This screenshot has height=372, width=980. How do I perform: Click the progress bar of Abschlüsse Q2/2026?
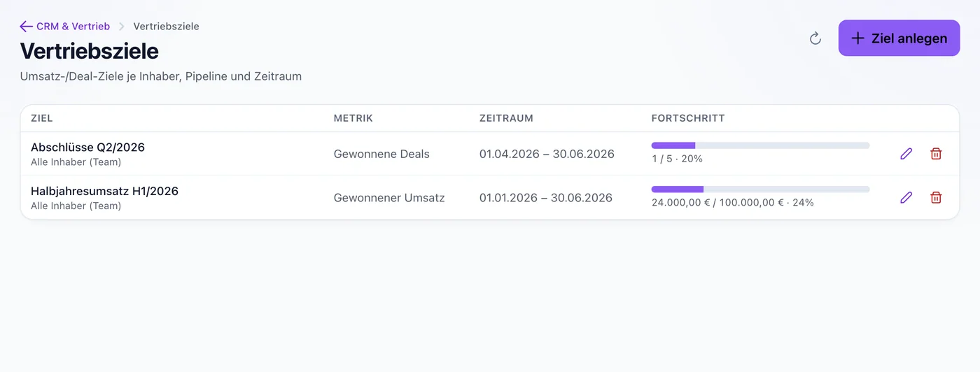click(760, 145)
